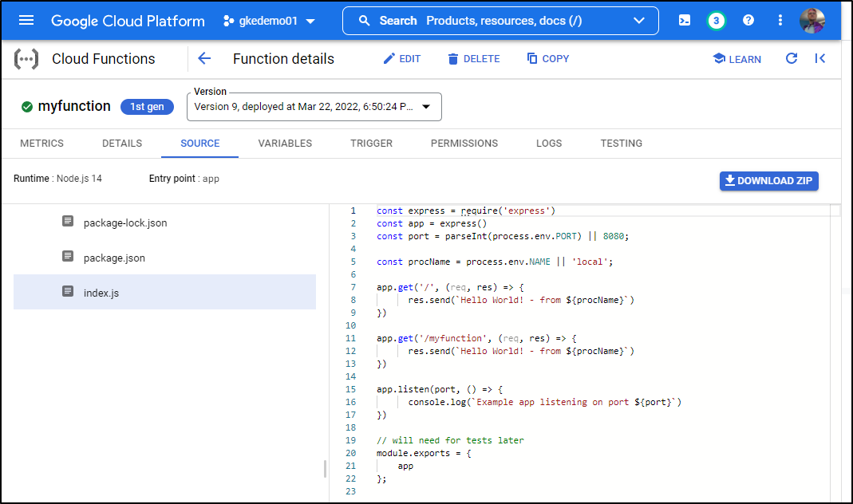Click the DELETE button
The height and width of the screenshot is (504, 853).
(x=473, y=59)
